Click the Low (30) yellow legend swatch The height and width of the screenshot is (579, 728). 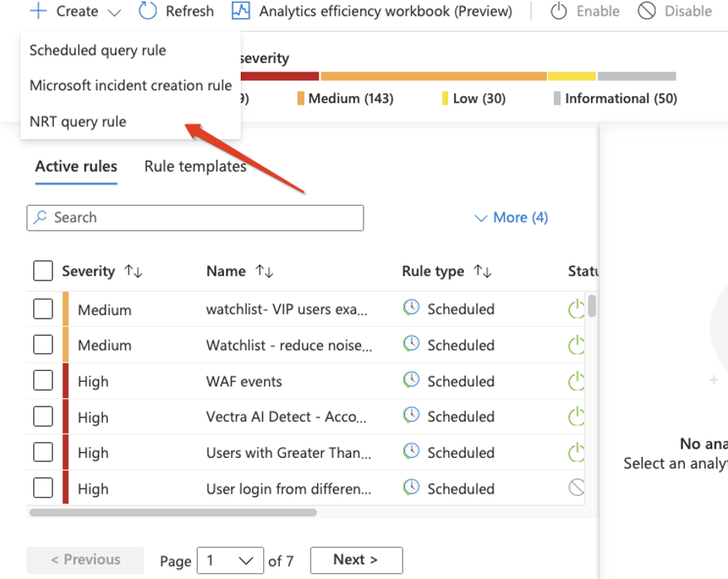445,99
